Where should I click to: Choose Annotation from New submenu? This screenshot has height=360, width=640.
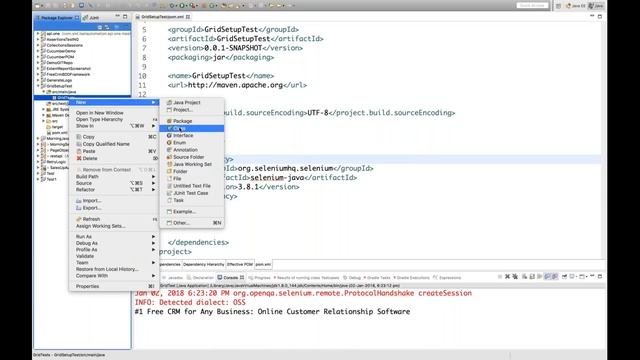[x=191, y=150]
